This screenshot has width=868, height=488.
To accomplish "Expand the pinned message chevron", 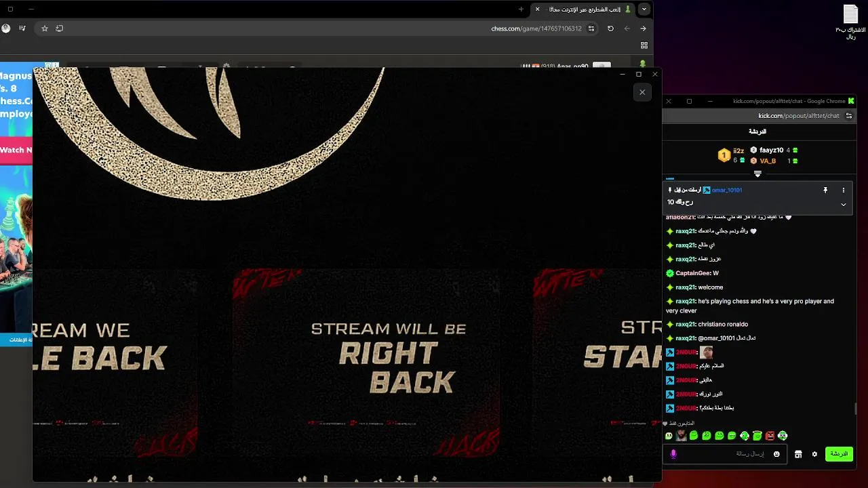I will tap(844, 204).
